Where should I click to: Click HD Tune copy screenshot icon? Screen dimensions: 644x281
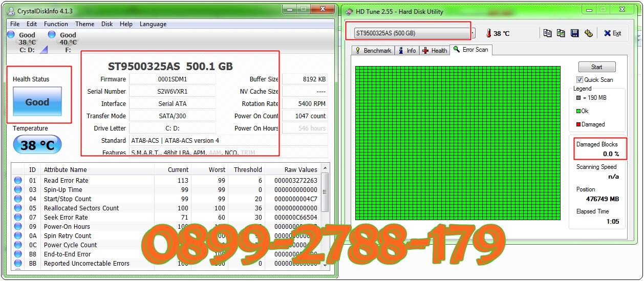561,33
